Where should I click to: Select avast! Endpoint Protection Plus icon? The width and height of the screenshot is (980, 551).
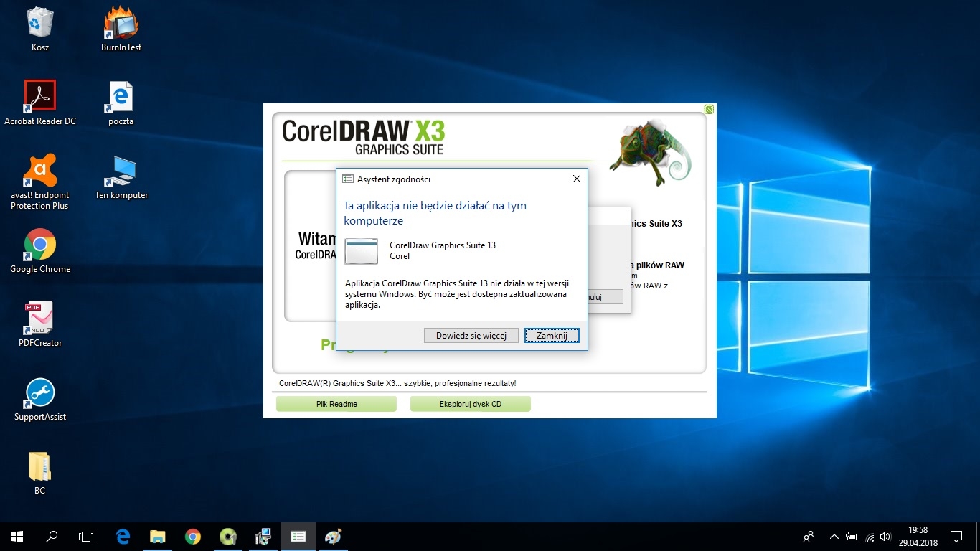tap(40, 182)
